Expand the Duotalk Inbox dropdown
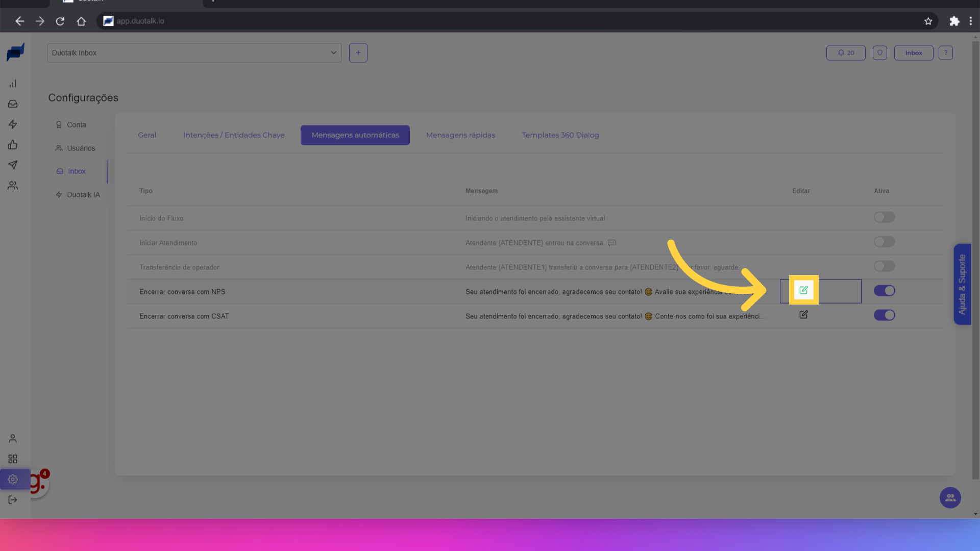 tap(194, 53)
